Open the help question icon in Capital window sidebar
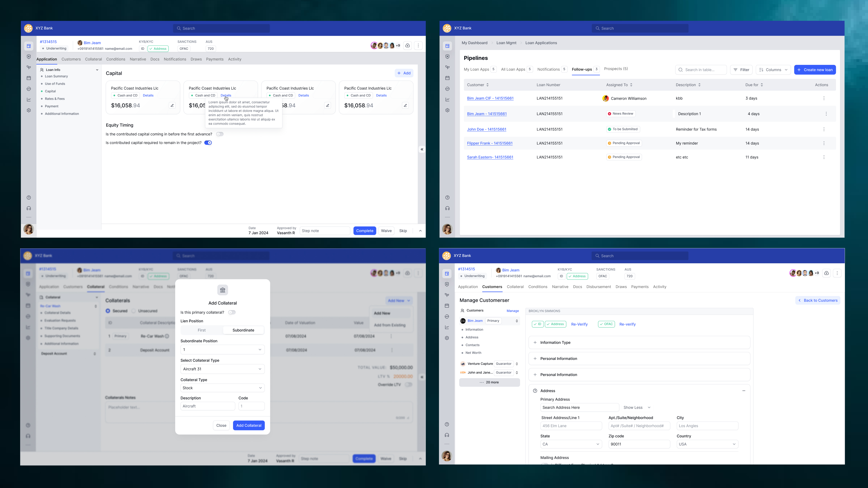This screenshot has width=868, height=488. point(29,198)
